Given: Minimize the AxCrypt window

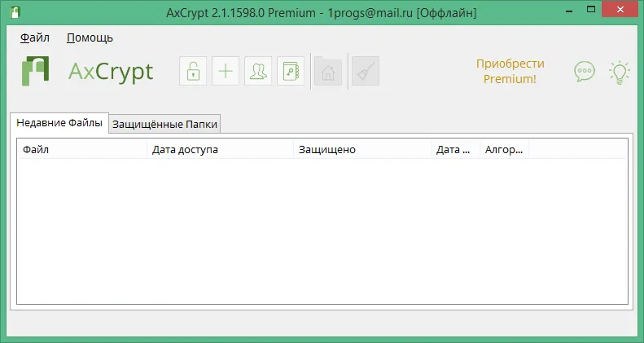Looking at the screenshot, I should tap(569, 10).
